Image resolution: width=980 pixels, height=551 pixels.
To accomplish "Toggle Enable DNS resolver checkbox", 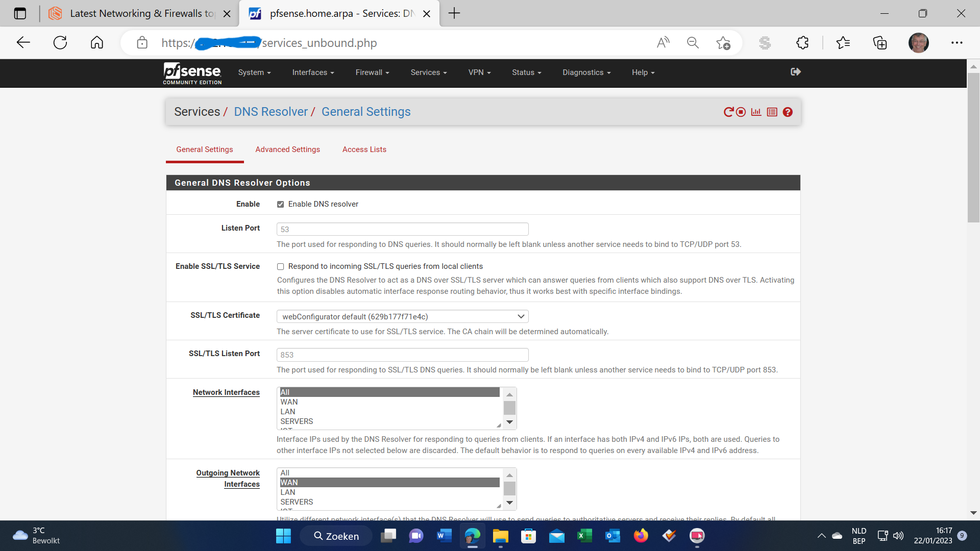I will pos(280,205).
